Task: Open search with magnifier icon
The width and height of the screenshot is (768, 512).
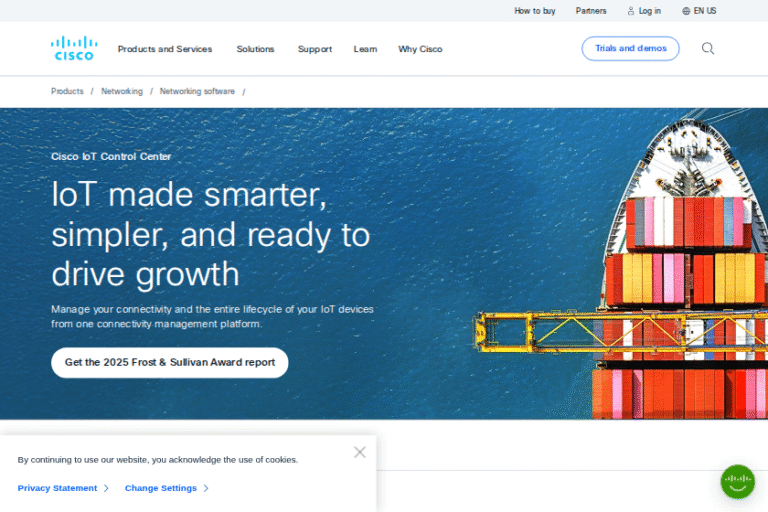Action: point(708,49)
